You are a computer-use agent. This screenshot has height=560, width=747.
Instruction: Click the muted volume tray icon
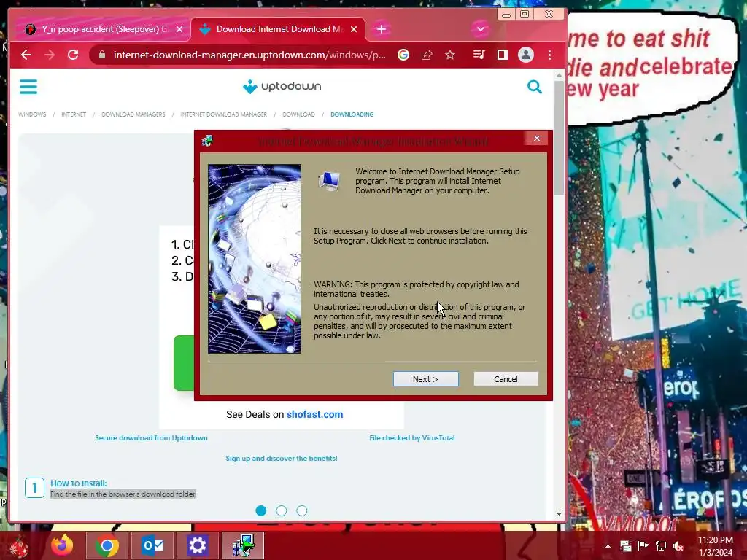[x=678, y=546]
